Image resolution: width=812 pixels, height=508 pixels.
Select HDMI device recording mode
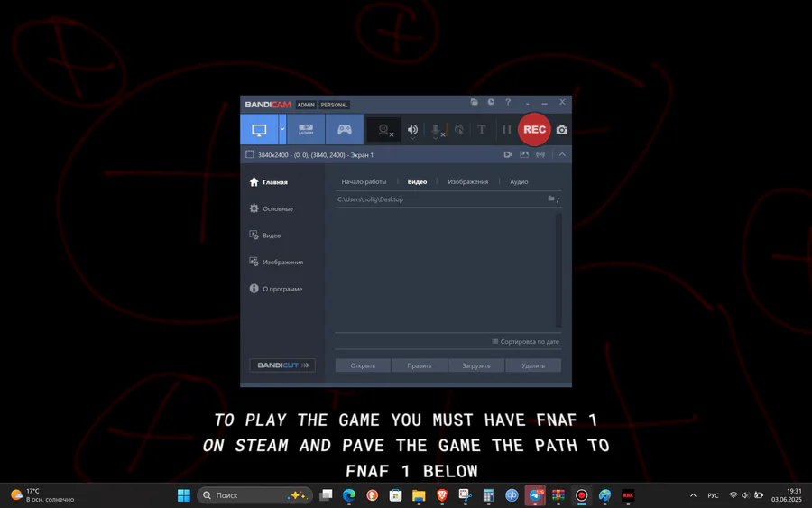click(x=306, y=129)
